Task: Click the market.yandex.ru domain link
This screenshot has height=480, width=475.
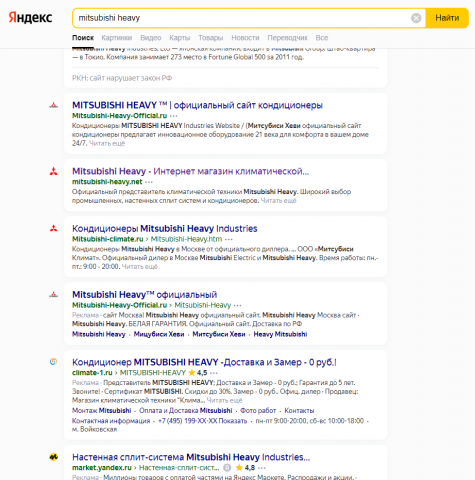Action: point(102,468)
